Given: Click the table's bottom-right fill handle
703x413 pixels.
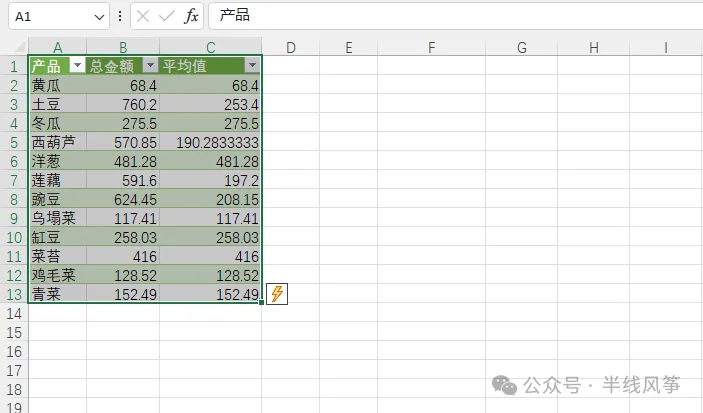Looking at the screenshot, I should click(x=261, y=303).
